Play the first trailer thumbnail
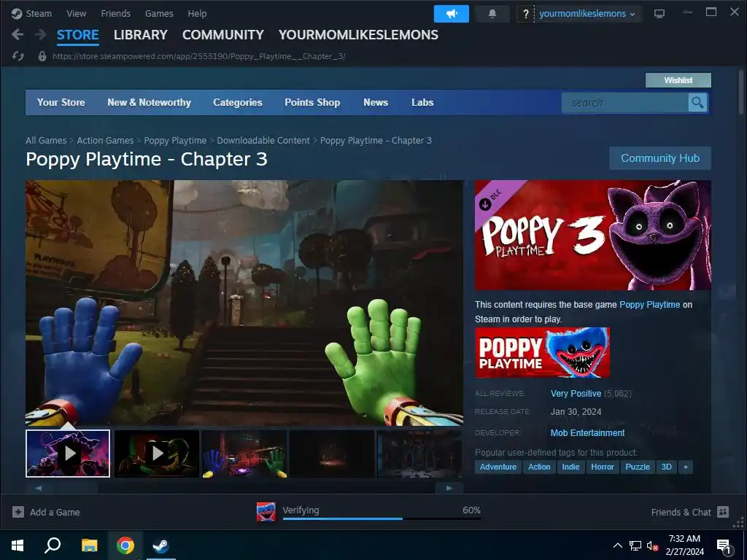747x560 pixels. pyautogui.click(x=68, y=454)
